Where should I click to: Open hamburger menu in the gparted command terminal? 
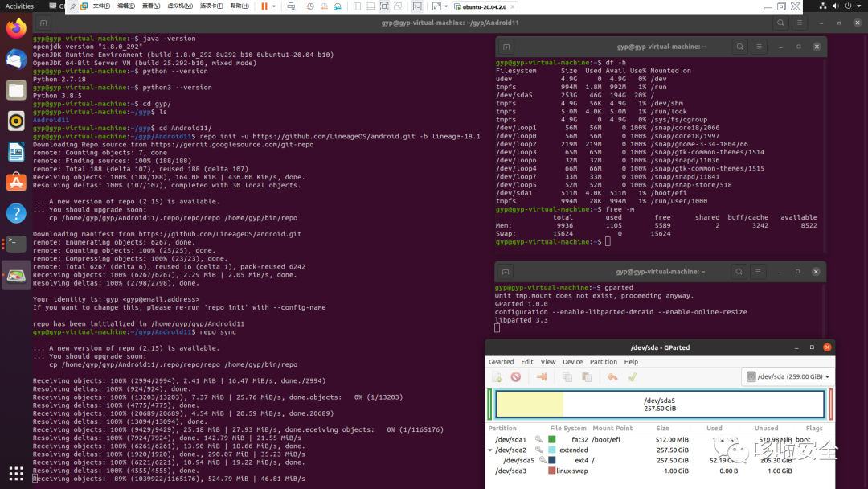pyautogui.click(x=758, y=271)
